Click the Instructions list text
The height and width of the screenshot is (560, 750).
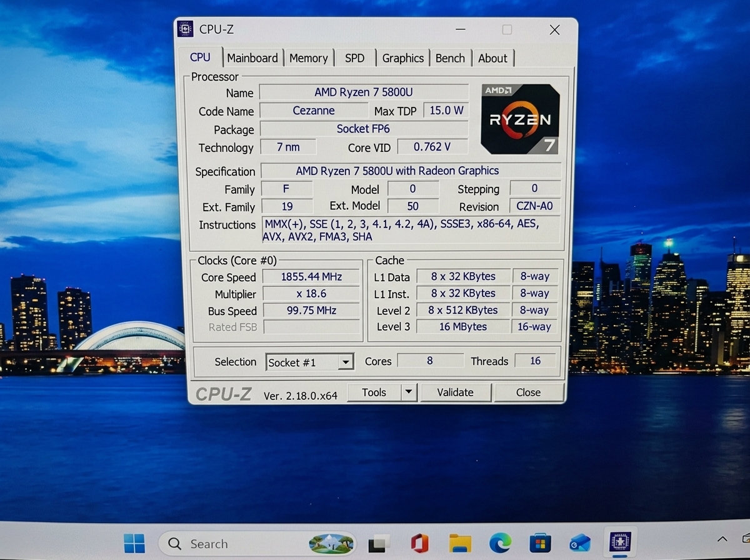tap(411, 230)
